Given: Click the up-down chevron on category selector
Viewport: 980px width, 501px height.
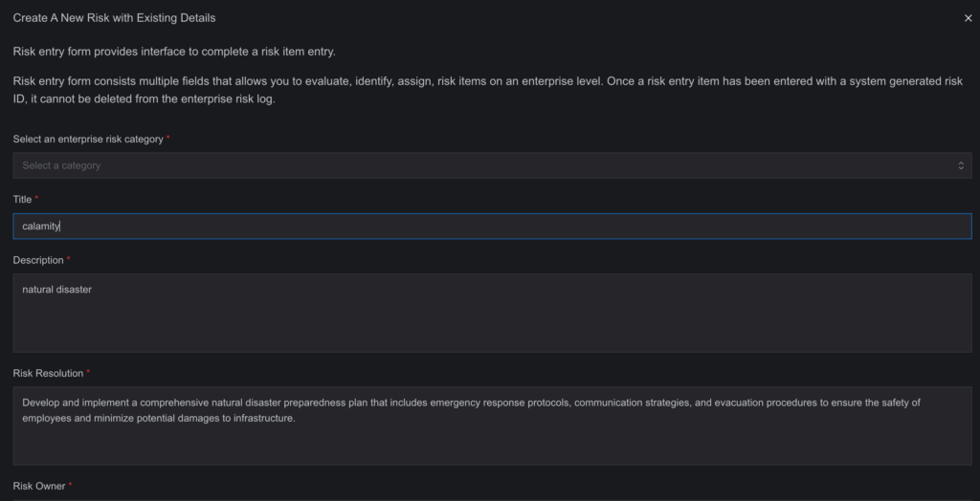Looking at the screenshot, I should coord(961,165).
